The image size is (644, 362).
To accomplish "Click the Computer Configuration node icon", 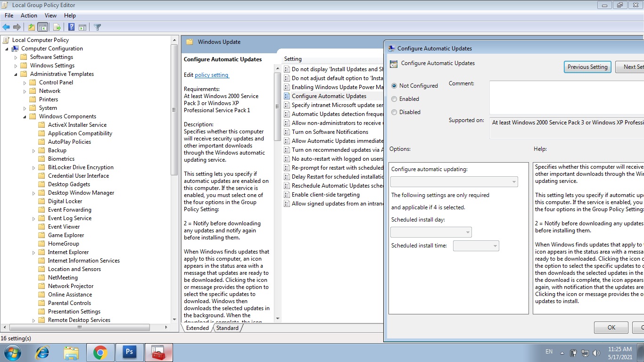I will [x=16, y=49].
